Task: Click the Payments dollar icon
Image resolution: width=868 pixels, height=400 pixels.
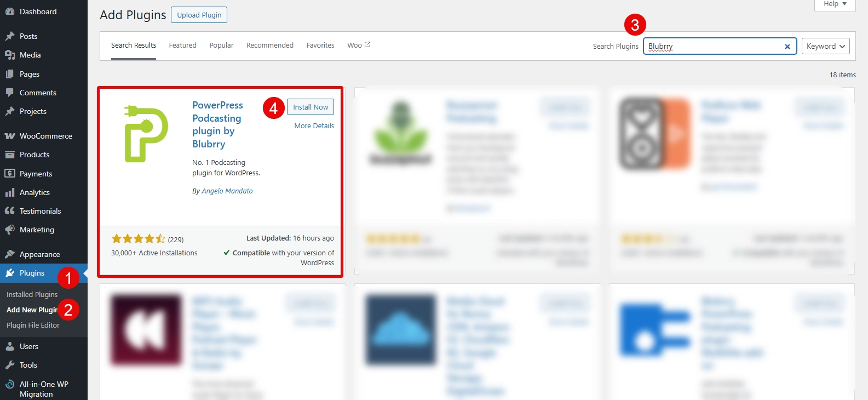Action: click(9, 174)
